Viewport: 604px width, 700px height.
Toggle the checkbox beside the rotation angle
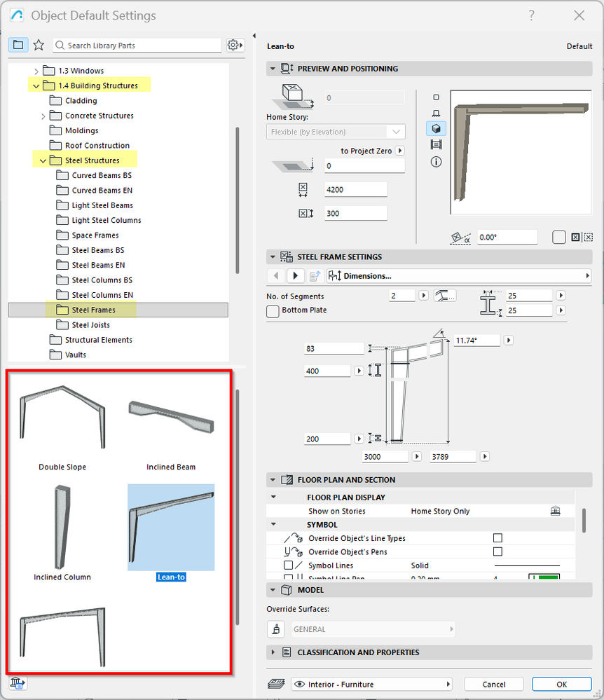coord(559,237)
